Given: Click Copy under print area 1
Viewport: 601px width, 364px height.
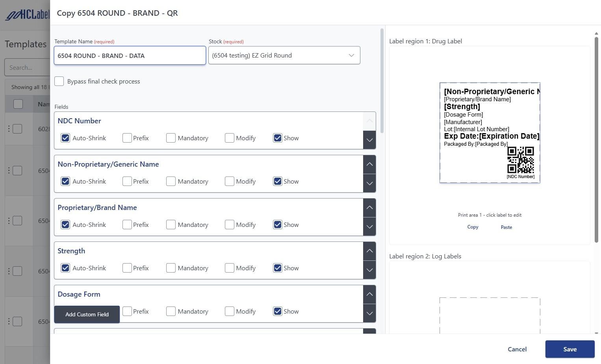Looking at the screenshot, I should pos(473,227).
